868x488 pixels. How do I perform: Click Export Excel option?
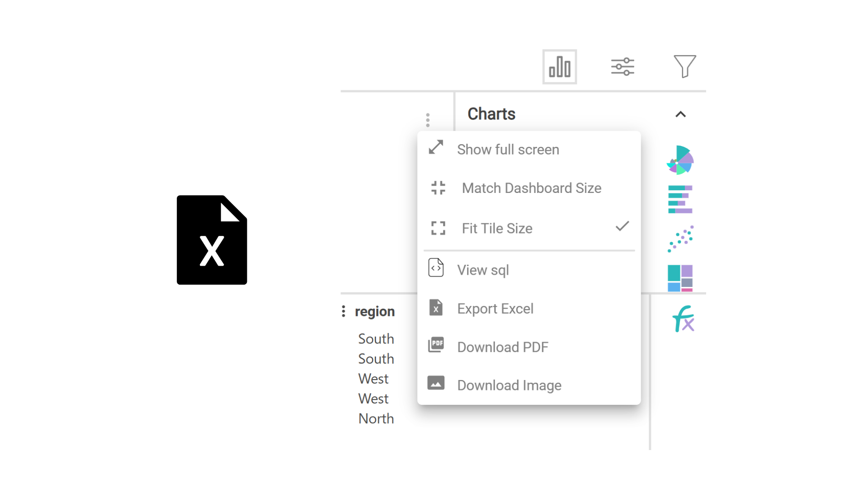coord(495,309)
